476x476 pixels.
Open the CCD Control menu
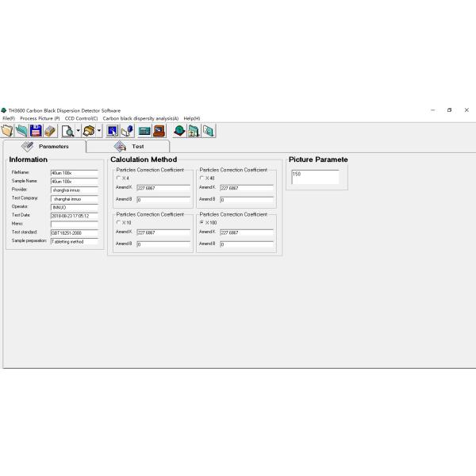coord(81,118)
